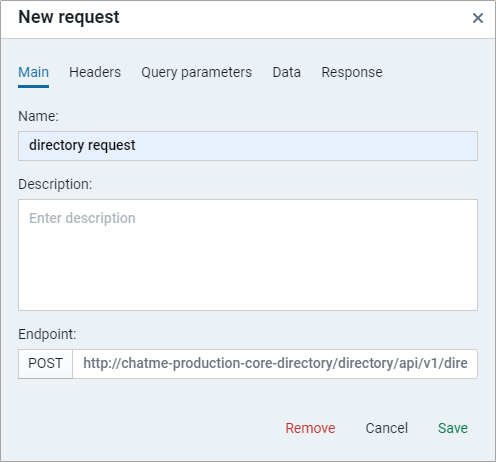Viewport: 496px width, 462px height.
Task: Click the blue underline beneath Main tab
Action: pyautogui.click(x=33, y=87)
